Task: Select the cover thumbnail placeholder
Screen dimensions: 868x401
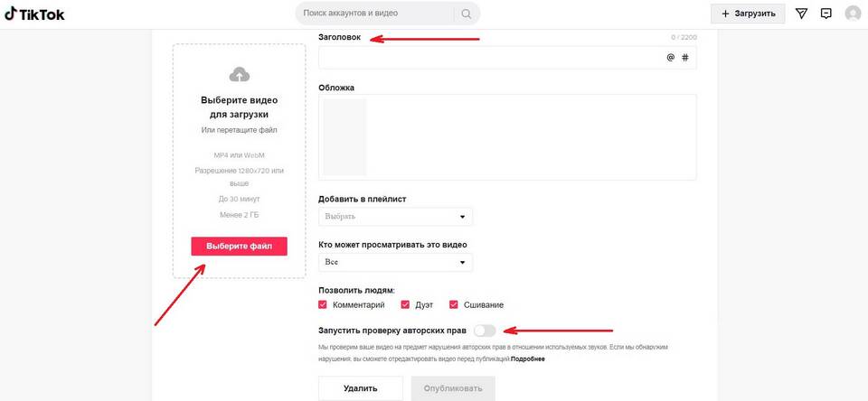Action: (344, 137)
